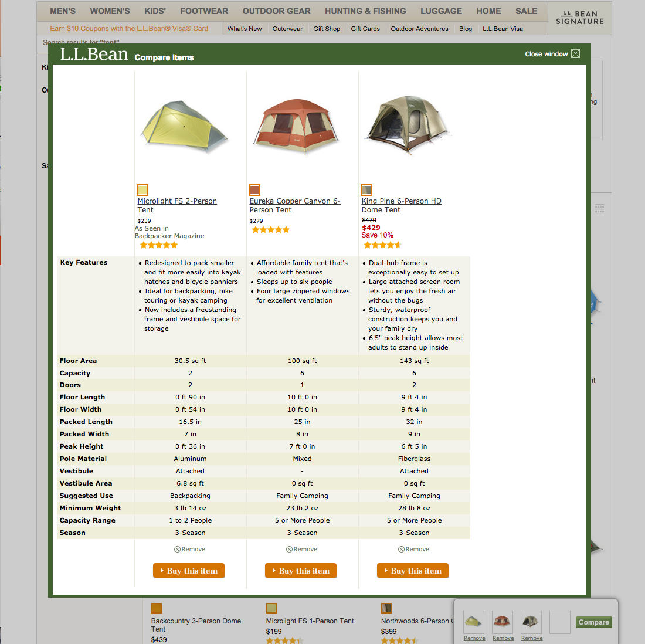Viewport: 645px width, 644px height.
Task: Switch to the SALE section
Action: 526,11
